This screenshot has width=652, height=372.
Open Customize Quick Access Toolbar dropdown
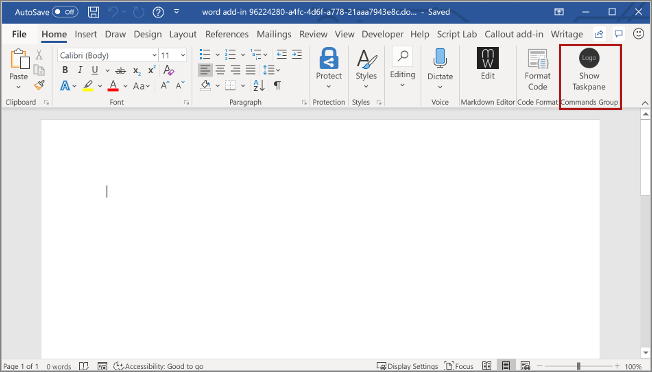[176, 12]
